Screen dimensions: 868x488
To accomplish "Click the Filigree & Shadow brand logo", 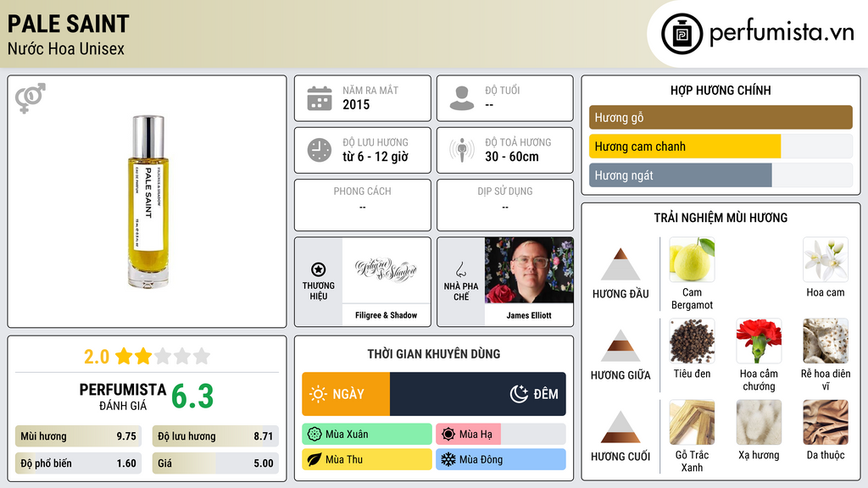I will (x=386, y=270).
